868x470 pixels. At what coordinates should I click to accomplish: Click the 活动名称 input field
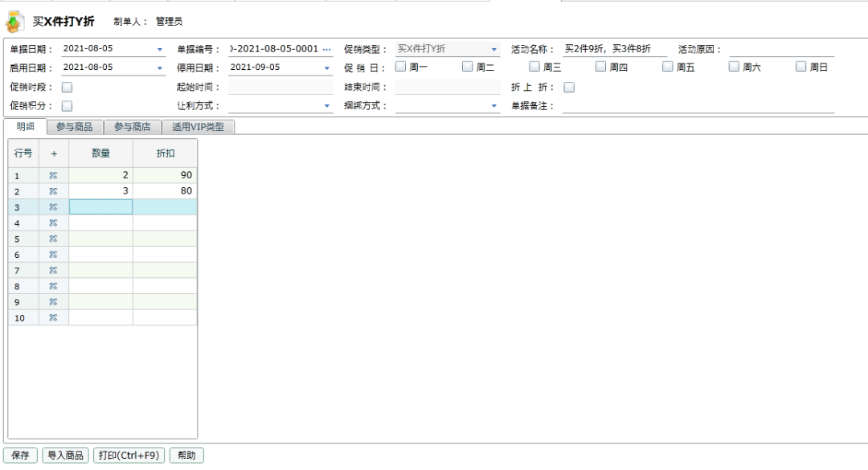615,49
